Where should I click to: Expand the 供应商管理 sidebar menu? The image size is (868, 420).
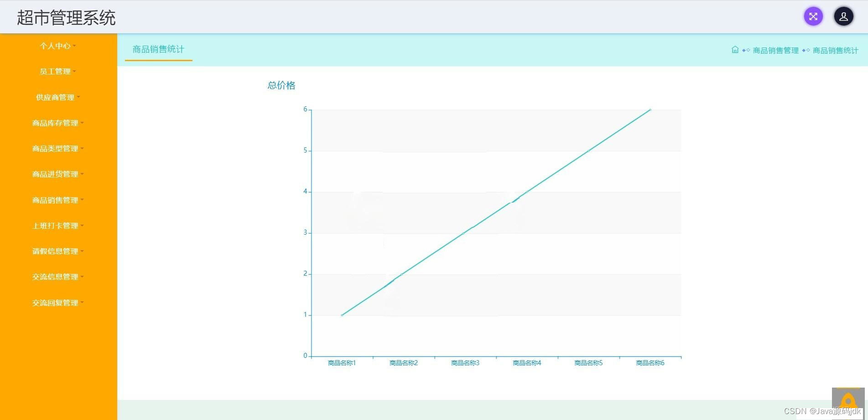(58, 97)
